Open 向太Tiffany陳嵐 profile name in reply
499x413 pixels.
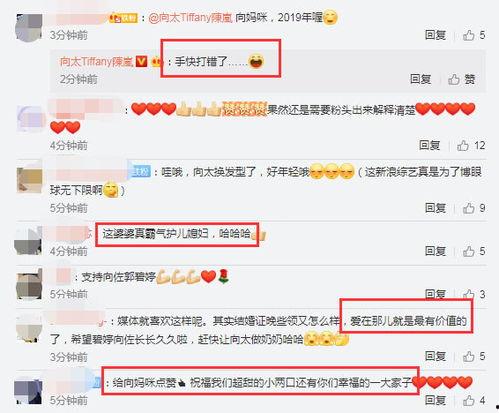click(x=97, y=62)
